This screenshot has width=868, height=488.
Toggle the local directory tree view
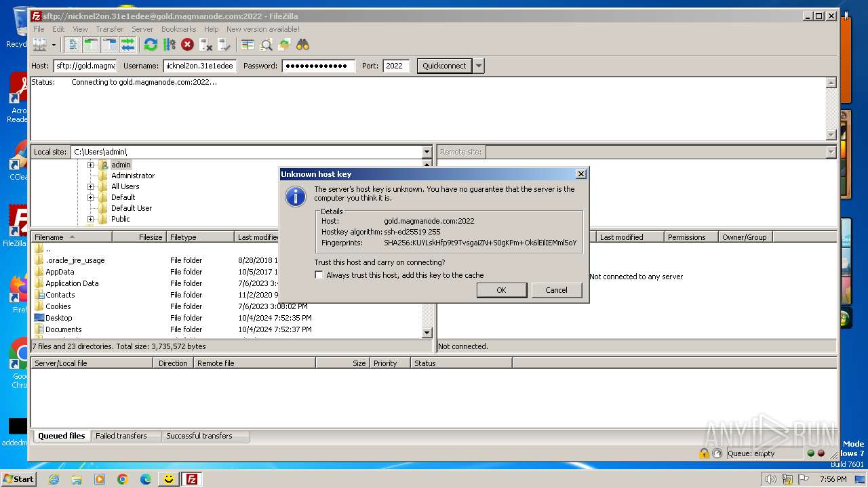point(91,45)
